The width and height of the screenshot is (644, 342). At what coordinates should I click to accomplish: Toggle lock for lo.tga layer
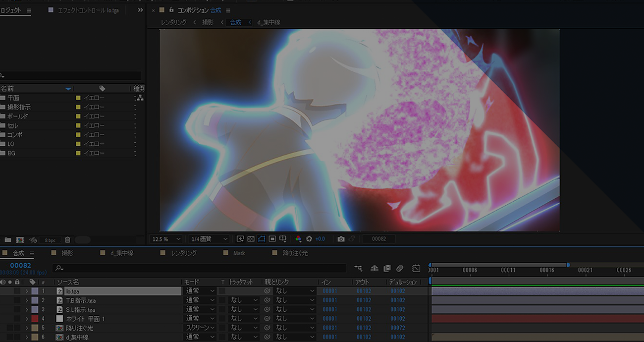[x=17, y=291]
